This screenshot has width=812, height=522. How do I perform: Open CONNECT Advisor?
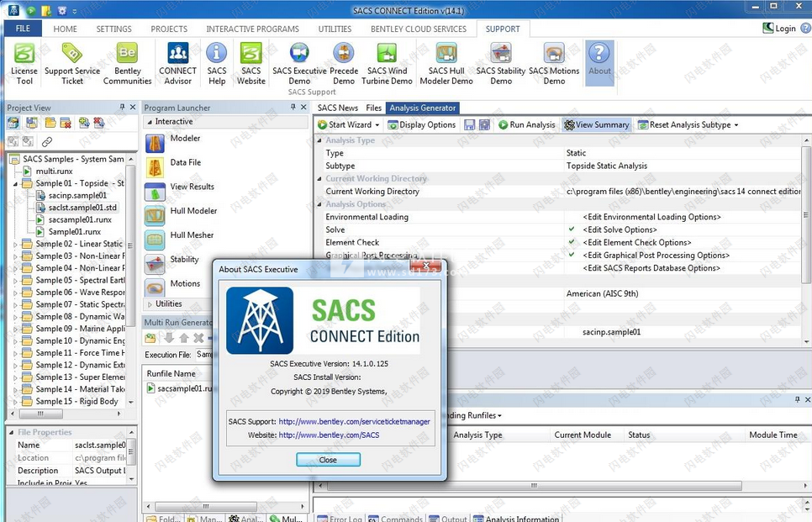coord(177,64)
